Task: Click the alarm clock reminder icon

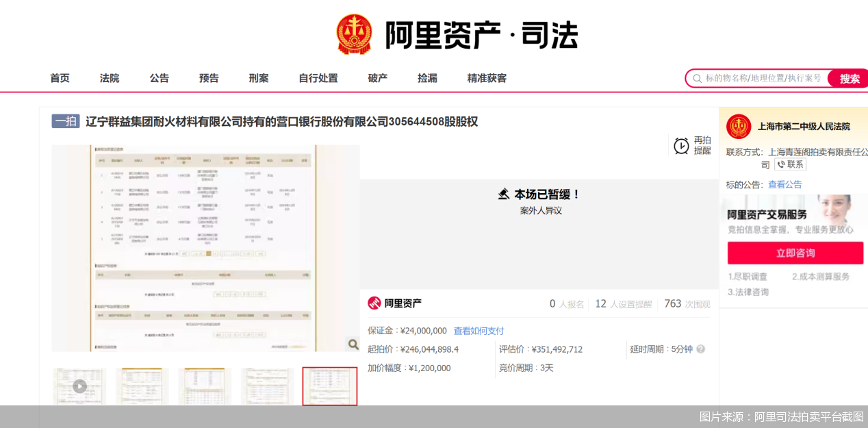Action: click(x=681, y=146)
